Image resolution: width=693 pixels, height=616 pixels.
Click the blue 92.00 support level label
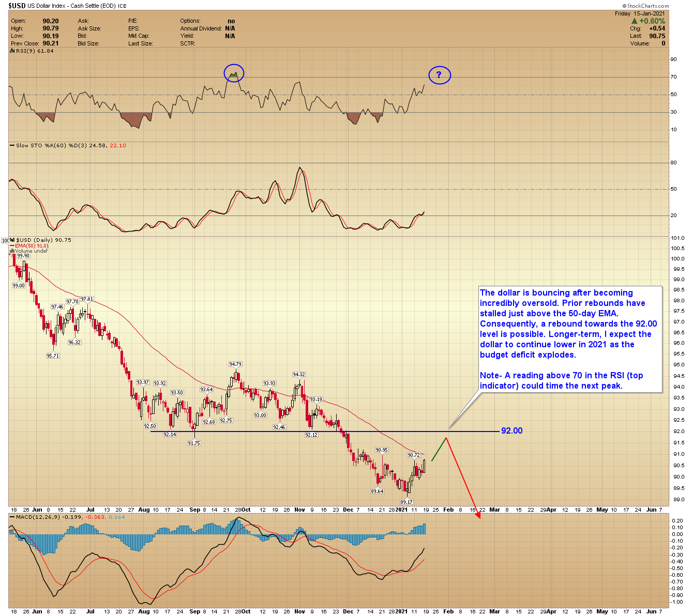[x=511, y=431]
